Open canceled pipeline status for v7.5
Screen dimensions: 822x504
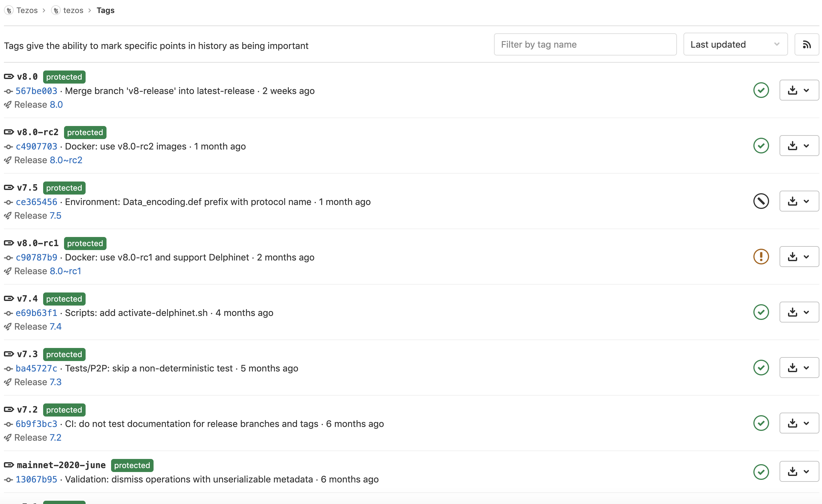pos(761,201)
